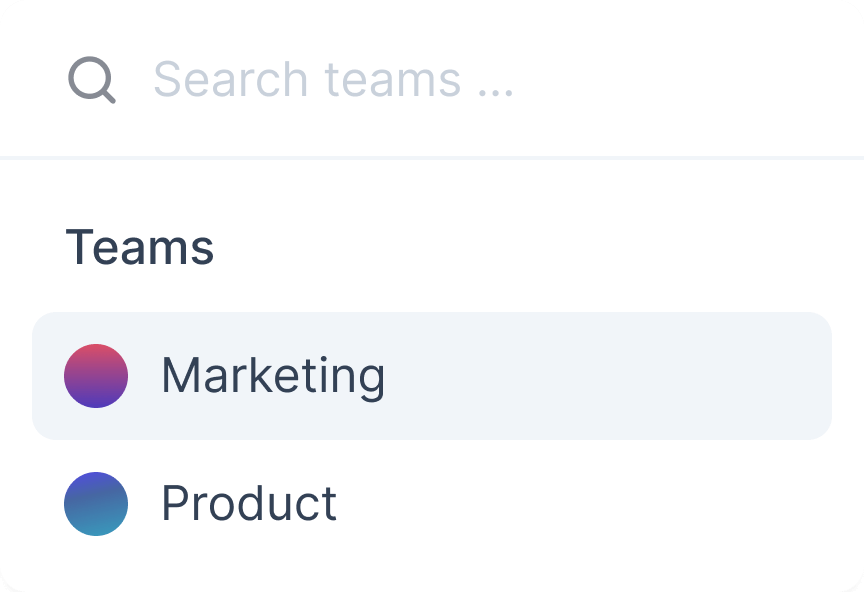Open the Marketing team via its circle icon
The width and height of the screenshot is (864, 592).
[96, 377]
